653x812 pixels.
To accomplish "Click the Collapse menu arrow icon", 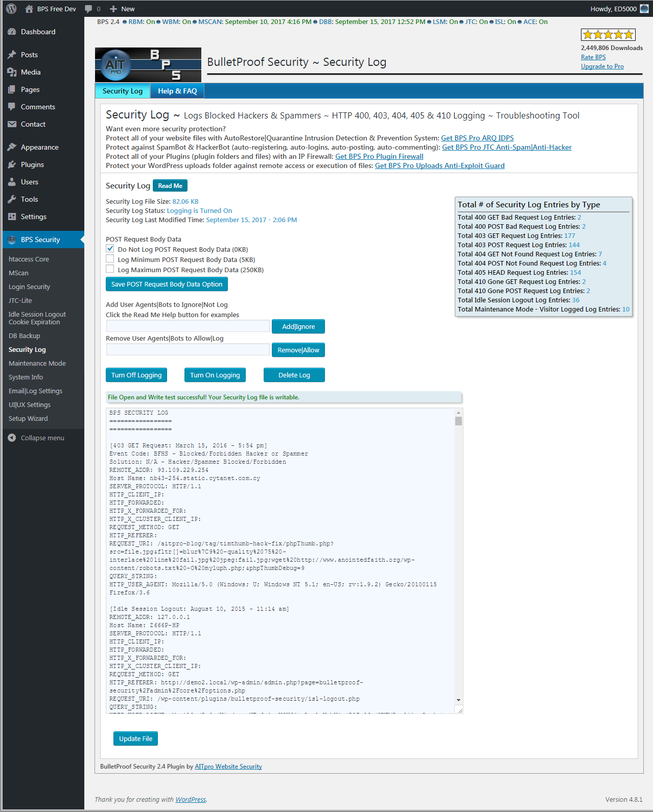I will (x=12, y=438).
